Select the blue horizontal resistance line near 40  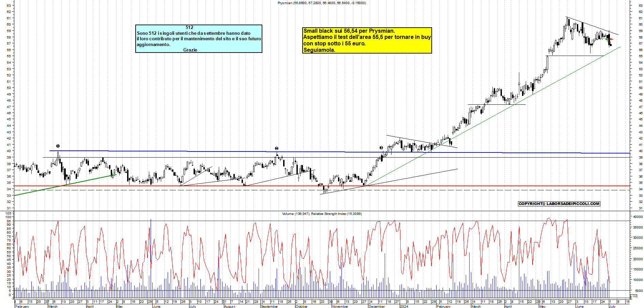coord(339,152)
